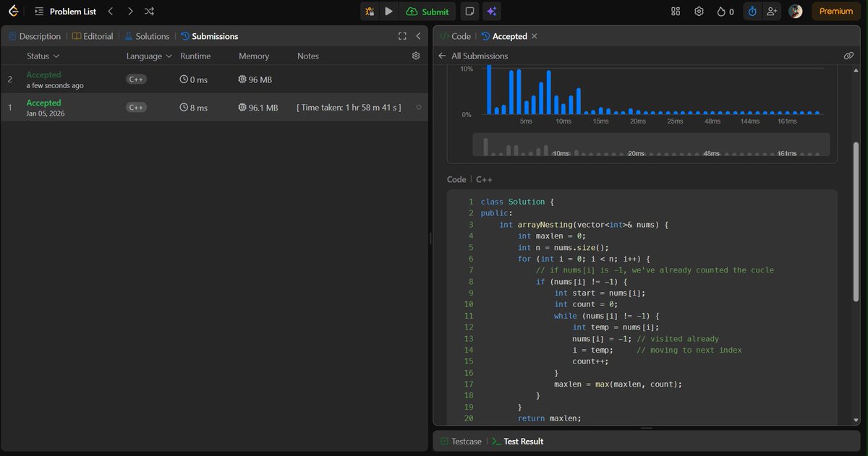This screenshot has width=868, height=456.
Task: Click the 8 ms runtime value
Action: pyautogui.click(x=194, y=108)
